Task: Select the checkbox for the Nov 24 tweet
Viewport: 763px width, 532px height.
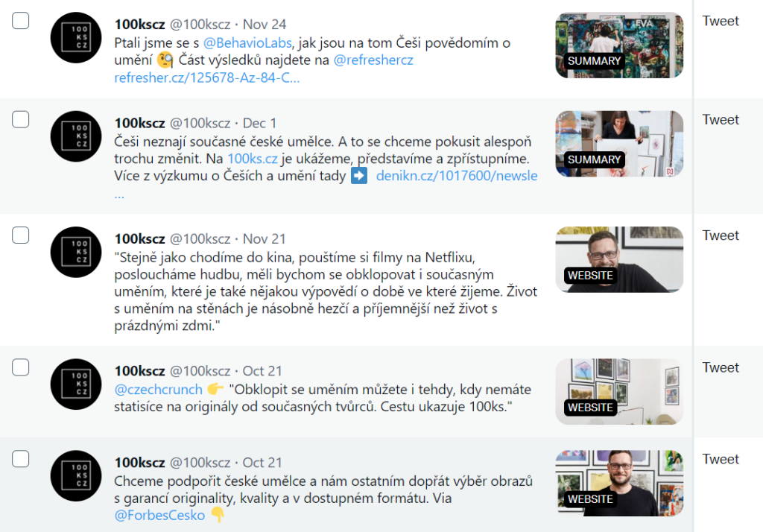Action: pos(20,21)
